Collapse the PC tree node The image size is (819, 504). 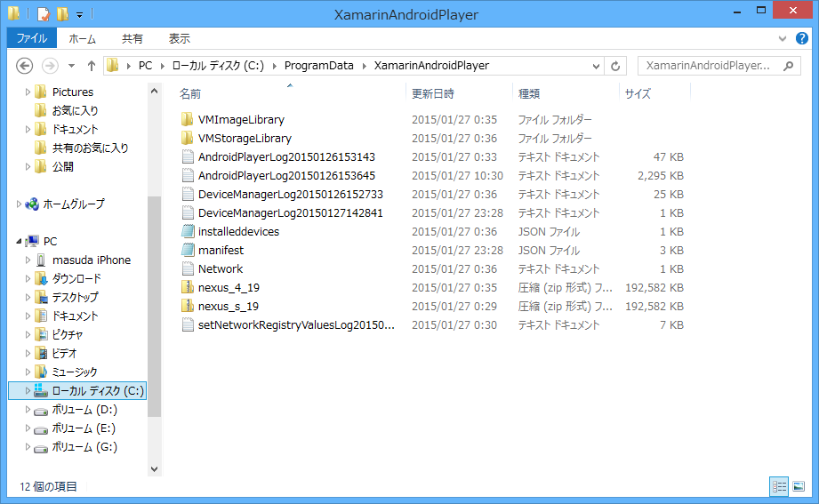coord(20,242)
